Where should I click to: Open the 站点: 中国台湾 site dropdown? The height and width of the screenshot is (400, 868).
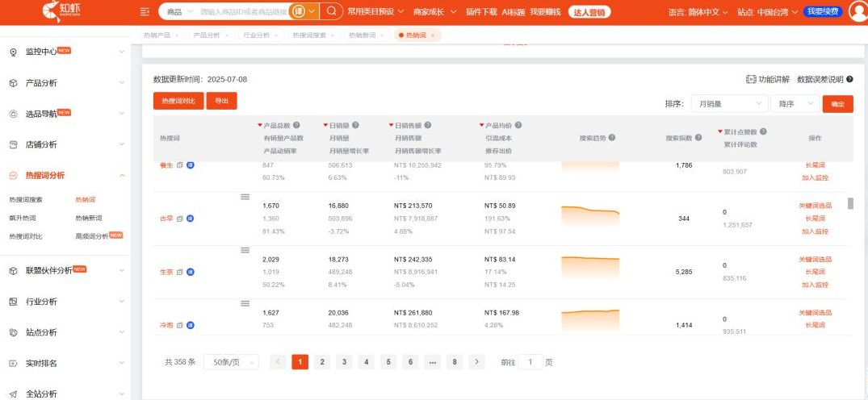[768, 11]
